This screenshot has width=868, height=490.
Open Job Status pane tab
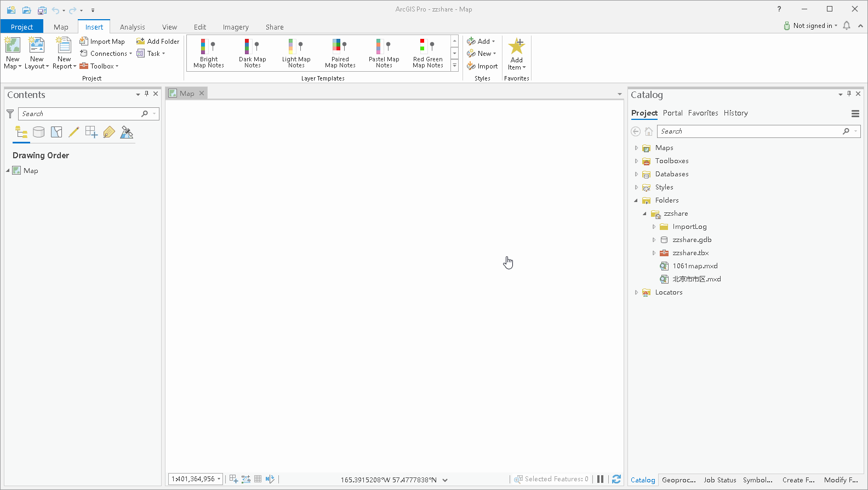pyautogui.click(x=720, y=480)
